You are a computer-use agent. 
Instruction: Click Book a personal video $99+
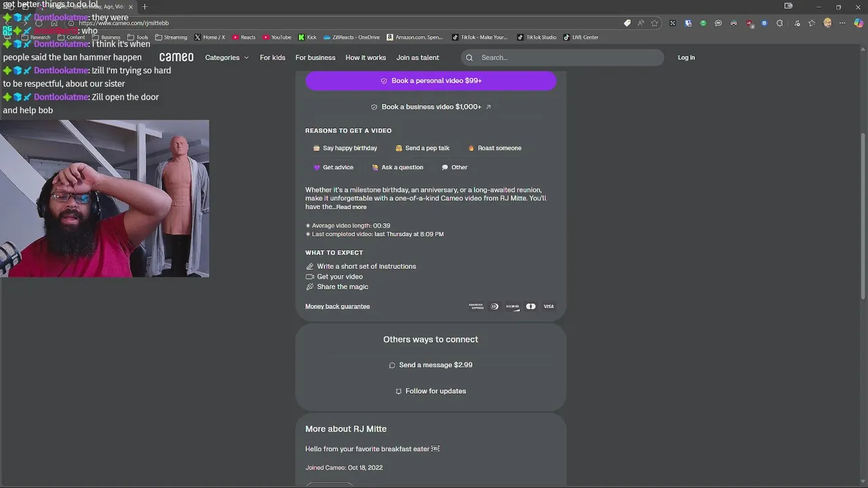point(431,81)
